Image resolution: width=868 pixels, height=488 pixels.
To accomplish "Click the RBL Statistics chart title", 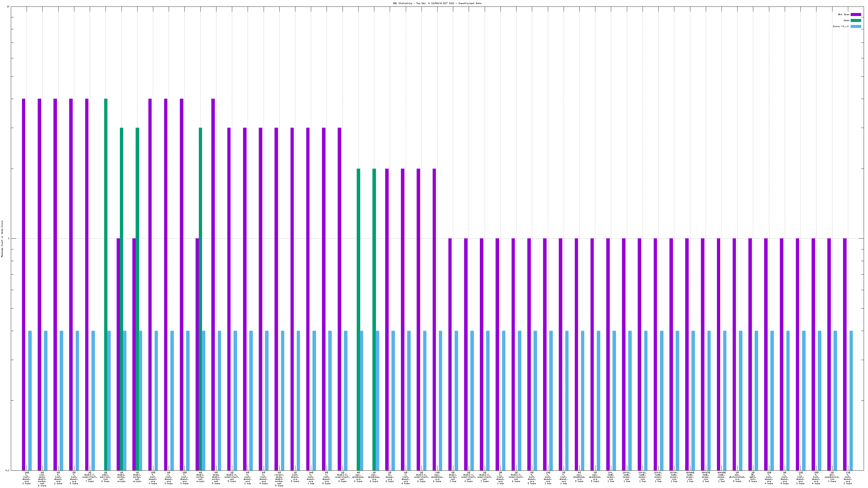I will click(x=437, y=3).
